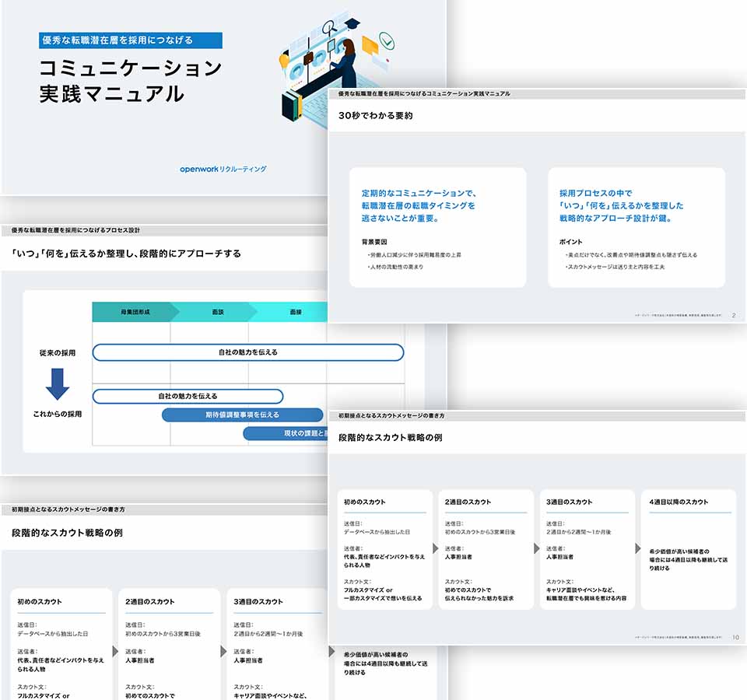Click the blue banner 優秀な転職潜在層を採用につなげる

[131, 40]
